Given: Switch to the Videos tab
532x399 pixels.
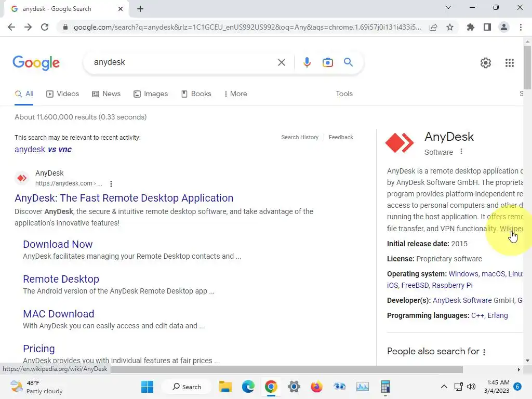Looking at the screenshot, I should coord(62,94).
